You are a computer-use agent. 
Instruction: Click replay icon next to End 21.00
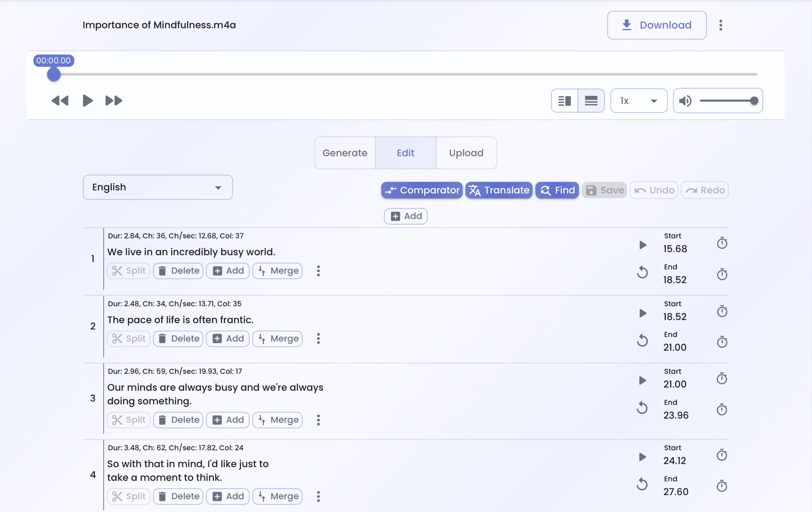coord(642,340)
